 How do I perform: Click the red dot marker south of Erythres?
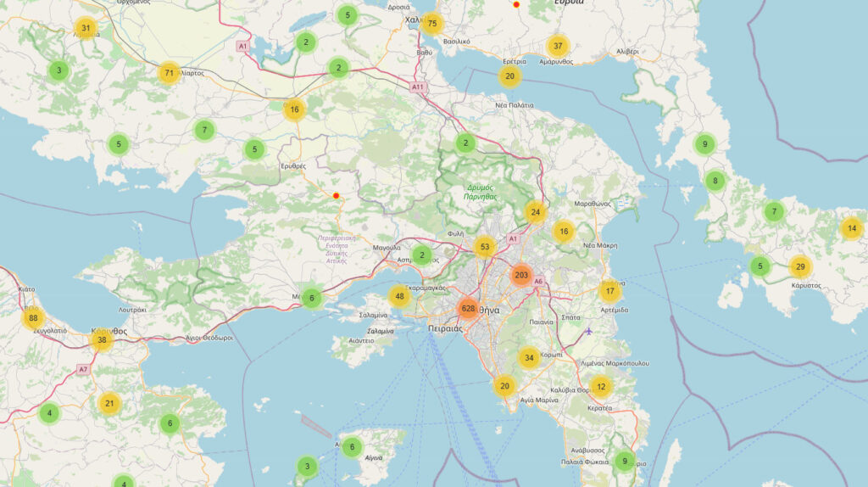tap(337, 196)
